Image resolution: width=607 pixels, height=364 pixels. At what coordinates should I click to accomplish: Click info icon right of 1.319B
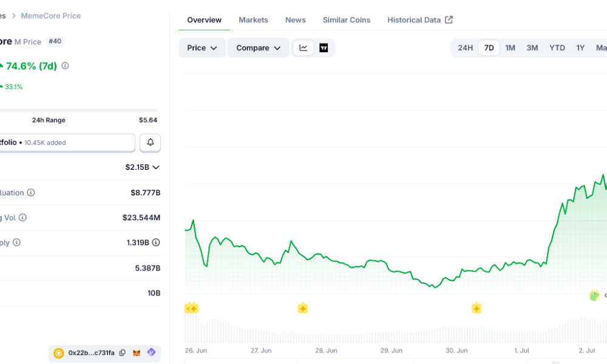click(x=156, y=243)
